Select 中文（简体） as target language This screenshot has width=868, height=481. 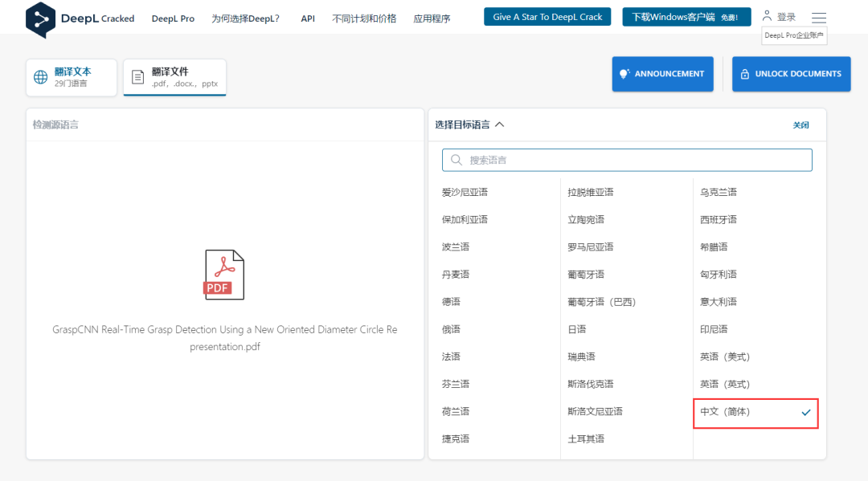755,413
